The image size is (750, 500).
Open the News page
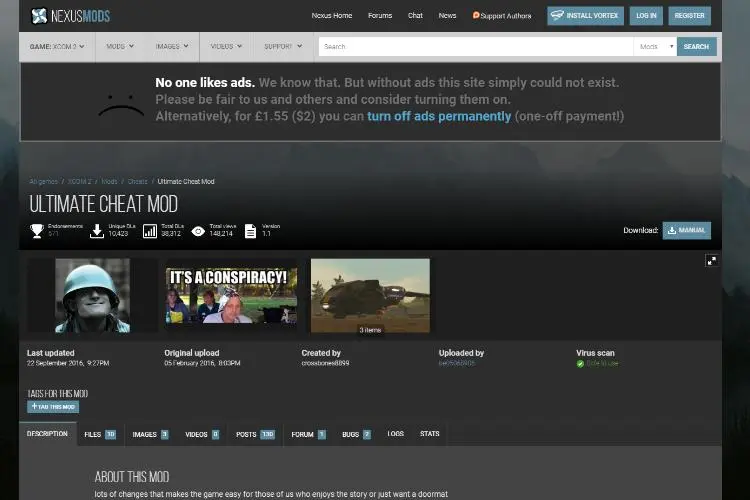[447, 16]
